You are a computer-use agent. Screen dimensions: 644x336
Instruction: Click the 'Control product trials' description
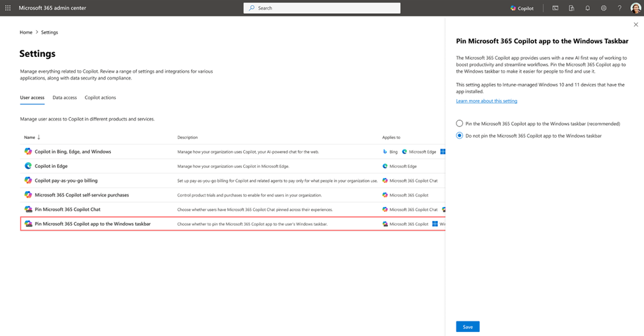(x=249, y=195)
